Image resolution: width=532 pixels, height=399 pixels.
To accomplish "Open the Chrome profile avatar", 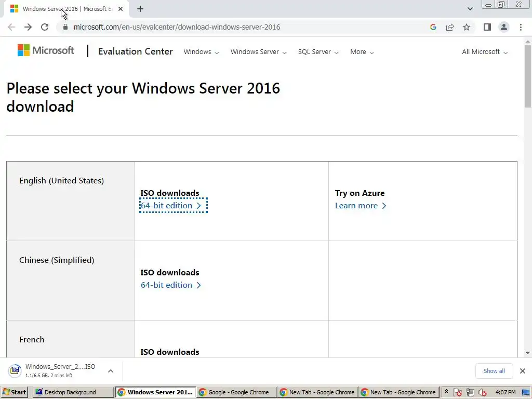I will click(504, 27).
